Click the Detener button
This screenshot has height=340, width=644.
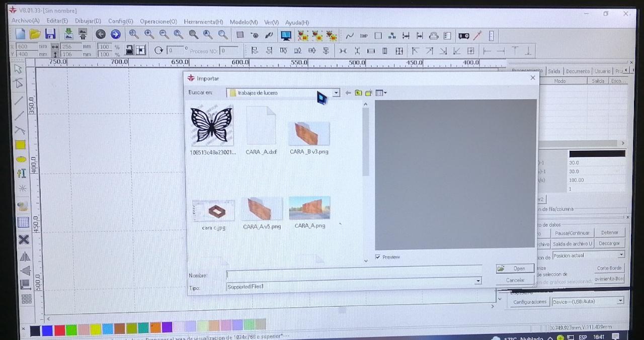coord(609,233)
